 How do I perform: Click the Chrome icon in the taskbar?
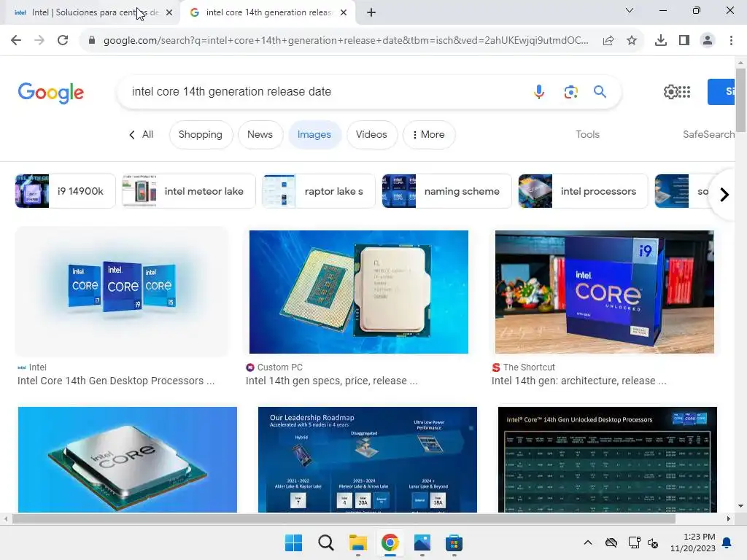[390, 542]
